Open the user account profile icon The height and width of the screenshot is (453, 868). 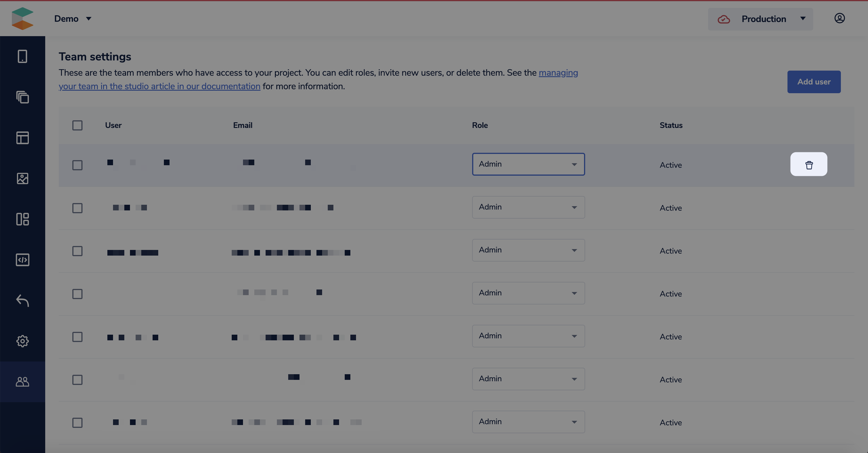click(x=839, y=18)
